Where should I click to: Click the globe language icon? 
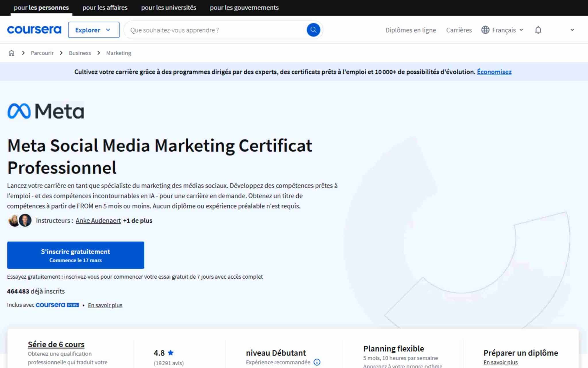pyautogui.click(x=485, y=30)
